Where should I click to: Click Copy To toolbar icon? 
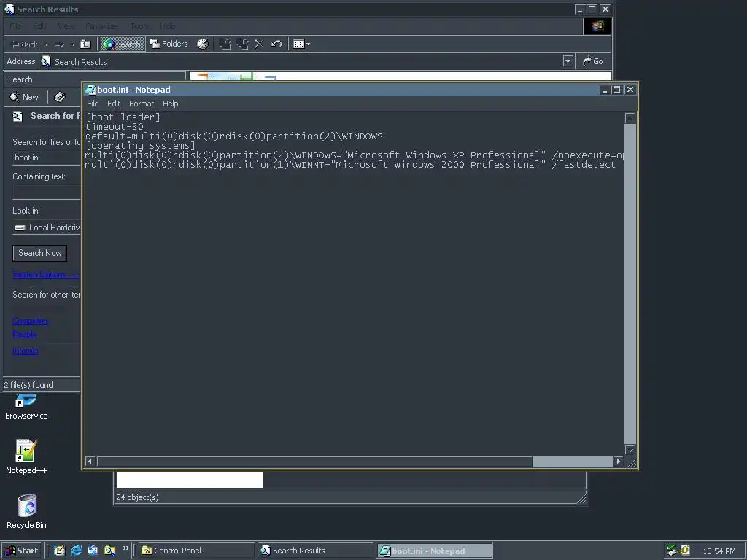click(x=242, y=44)
